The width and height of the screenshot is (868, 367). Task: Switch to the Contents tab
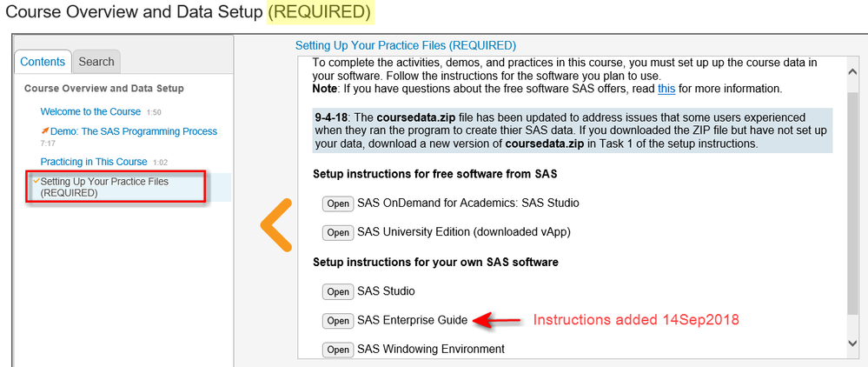pyautogui.click(x=43, y=61)
